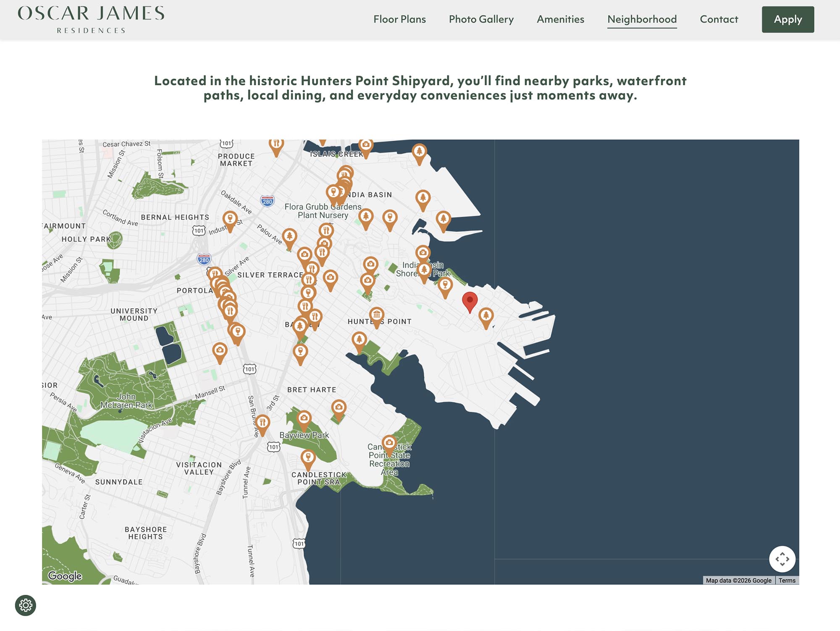Click bar marker above Candlestick Point SRA
The image size is (840, 631).
pyautogui.click(x=308, y=460)
